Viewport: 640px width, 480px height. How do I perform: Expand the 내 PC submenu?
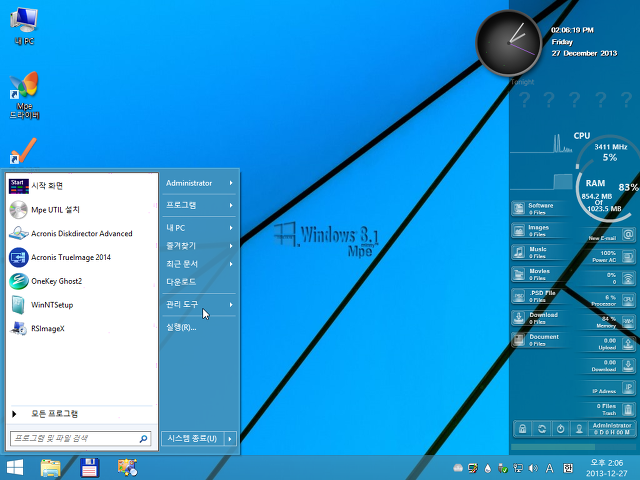[x=199, y=228]
